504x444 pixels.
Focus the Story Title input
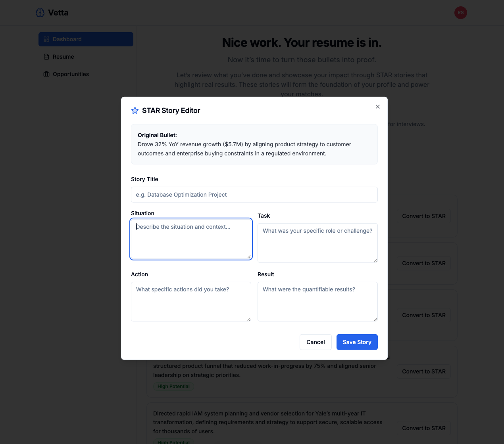254,195
